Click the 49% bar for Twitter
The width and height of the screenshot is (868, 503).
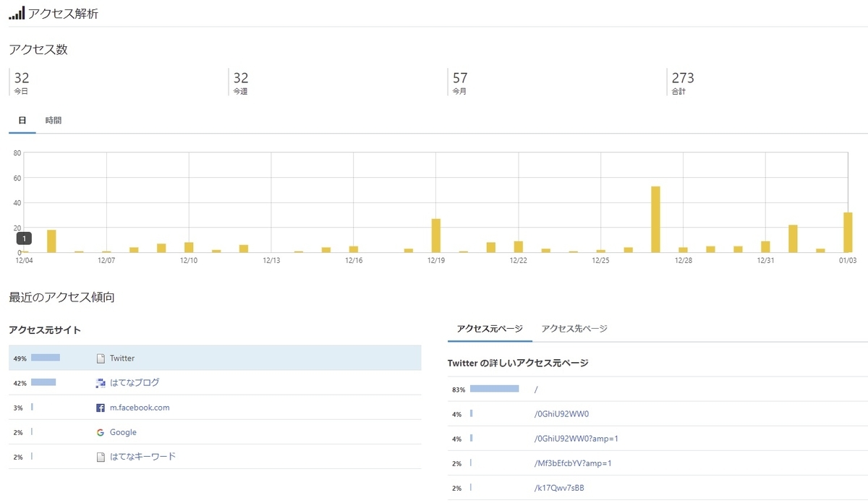[46, 358]
